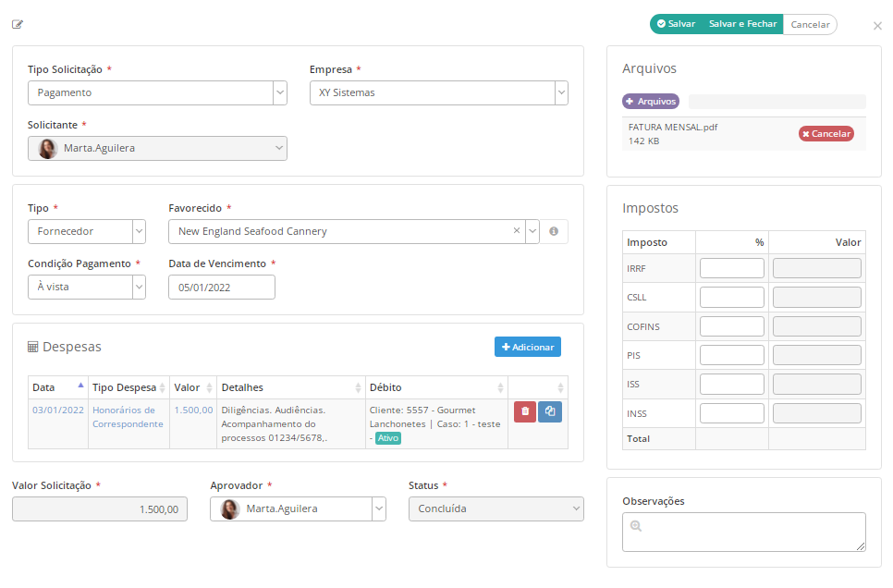Click Salvar e Fechar
The height and width of the screenshot is (588, 893).
click(x=742, y=25)
